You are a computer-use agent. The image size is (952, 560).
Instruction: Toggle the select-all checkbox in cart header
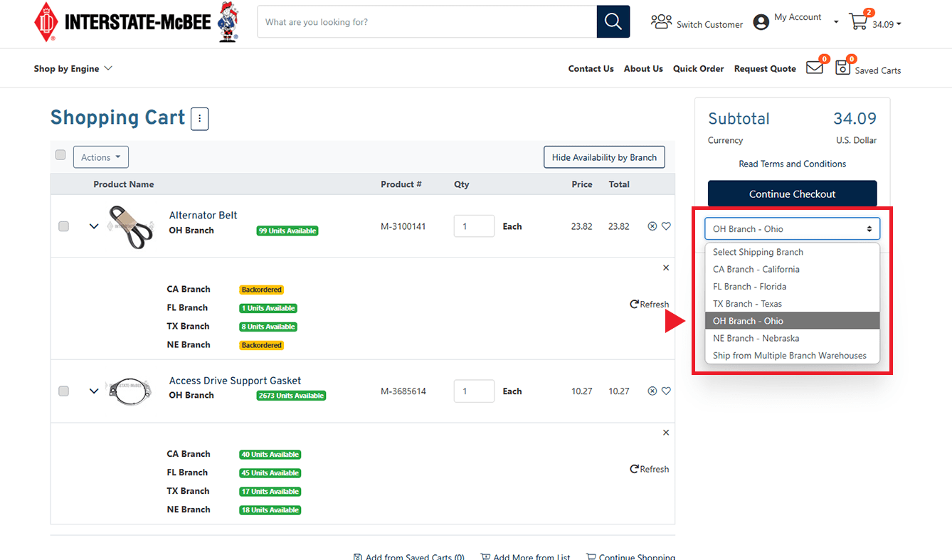[60, 155]
